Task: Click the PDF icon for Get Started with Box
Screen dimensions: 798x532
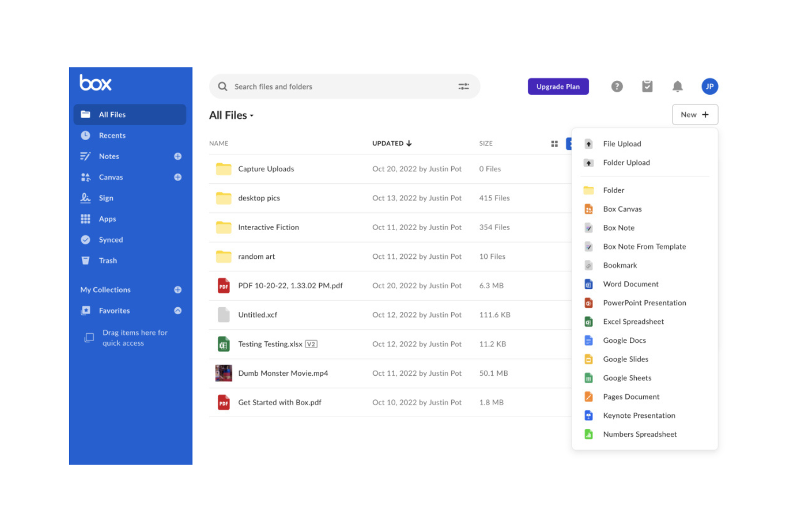Action: pyautogui.click(x=224, y=403)
